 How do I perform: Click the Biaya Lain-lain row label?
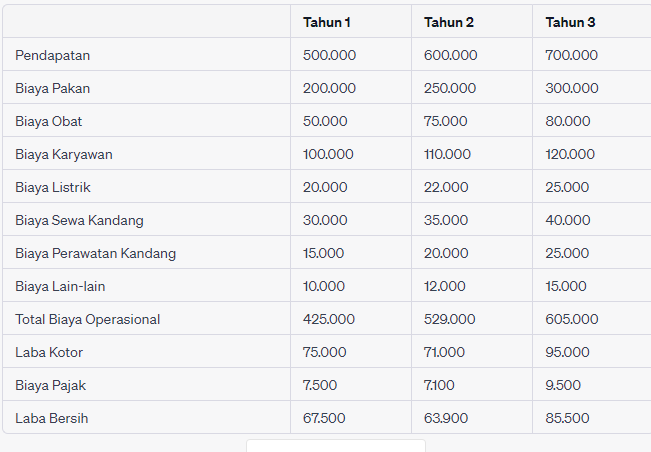point(60,286)
